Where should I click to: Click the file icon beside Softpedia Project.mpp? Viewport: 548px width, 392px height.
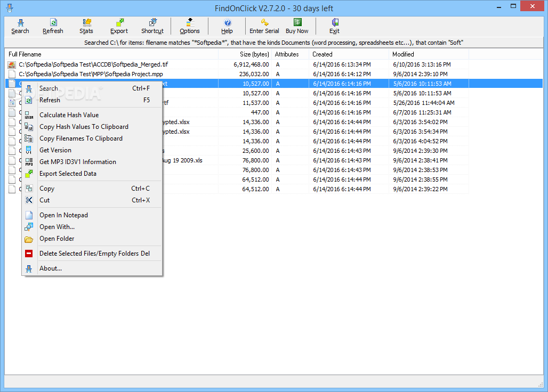click(x=12, y=74)
